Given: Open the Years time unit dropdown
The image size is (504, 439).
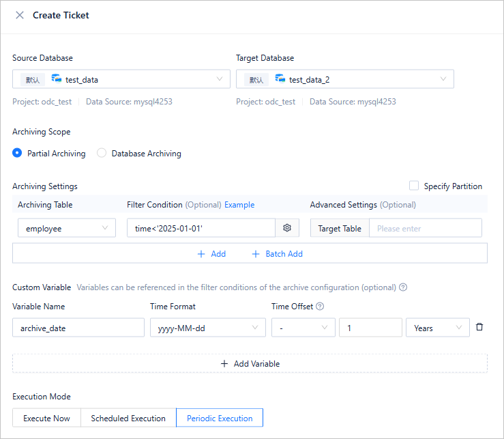Looking at the screenshot, I should coord(438,328).
